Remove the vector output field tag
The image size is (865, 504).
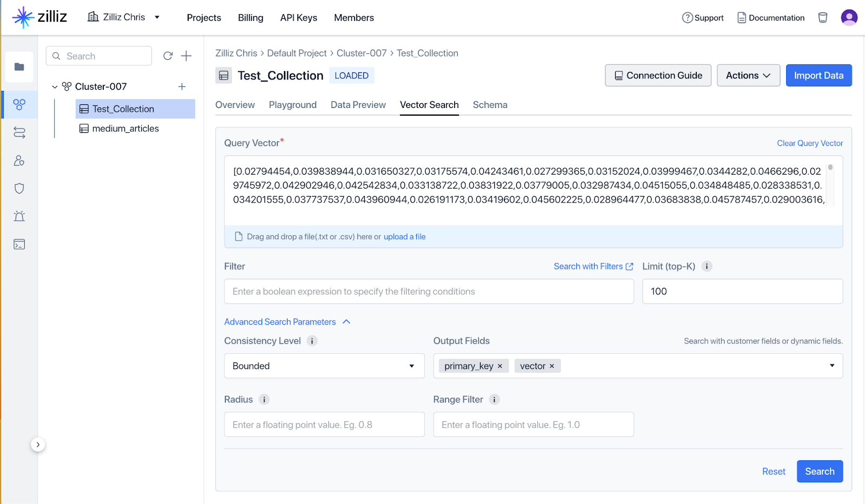(x=552, y=366)
